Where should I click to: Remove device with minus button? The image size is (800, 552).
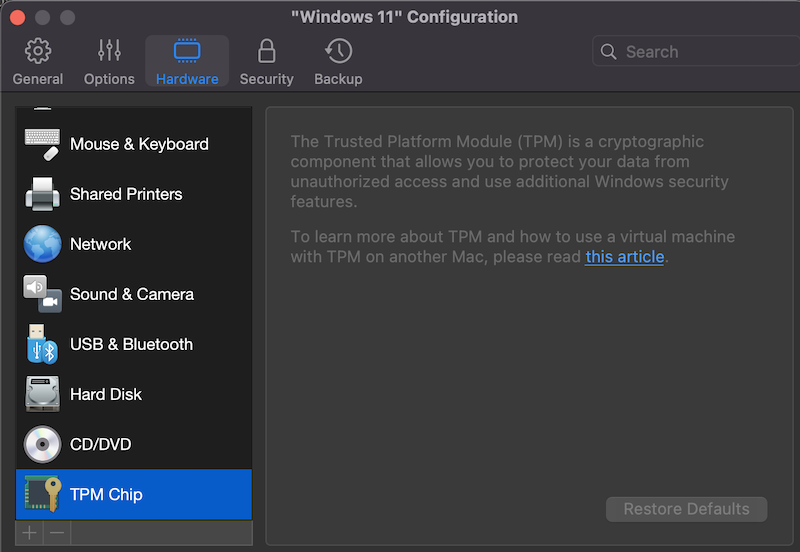[57, 533]
